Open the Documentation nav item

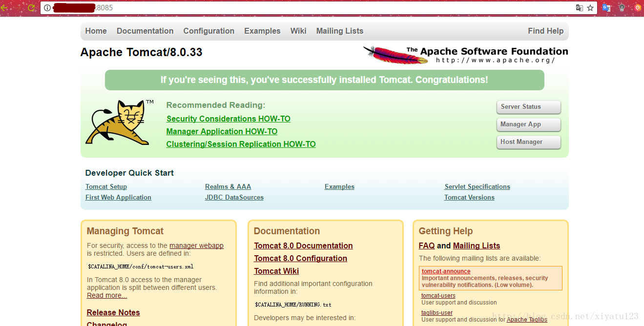pos(145,31)
